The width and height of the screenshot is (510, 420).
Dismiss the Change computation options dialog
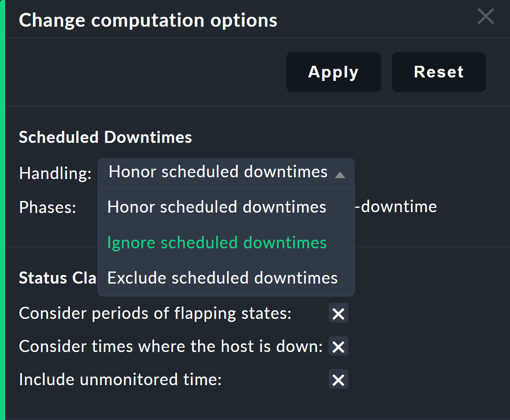click(485, 16)
